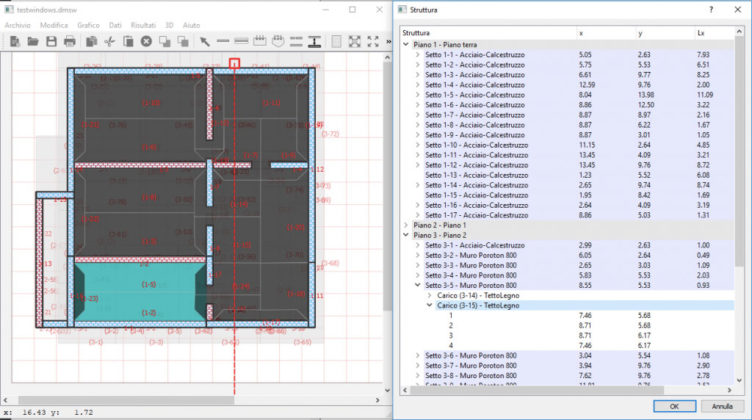
Task: Click the Paste clipboard icon
Action: tap(128, 41)
